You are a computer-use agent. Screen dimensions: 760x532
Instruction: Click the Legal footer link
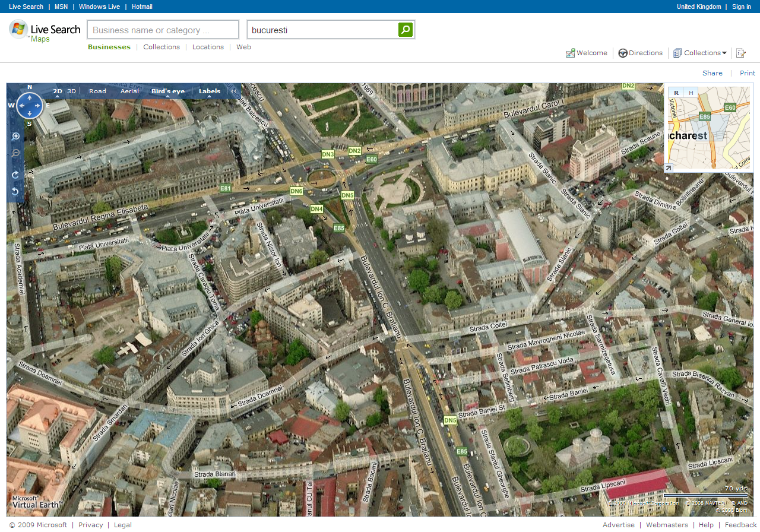pyautogui.click(x=123, y=525)
